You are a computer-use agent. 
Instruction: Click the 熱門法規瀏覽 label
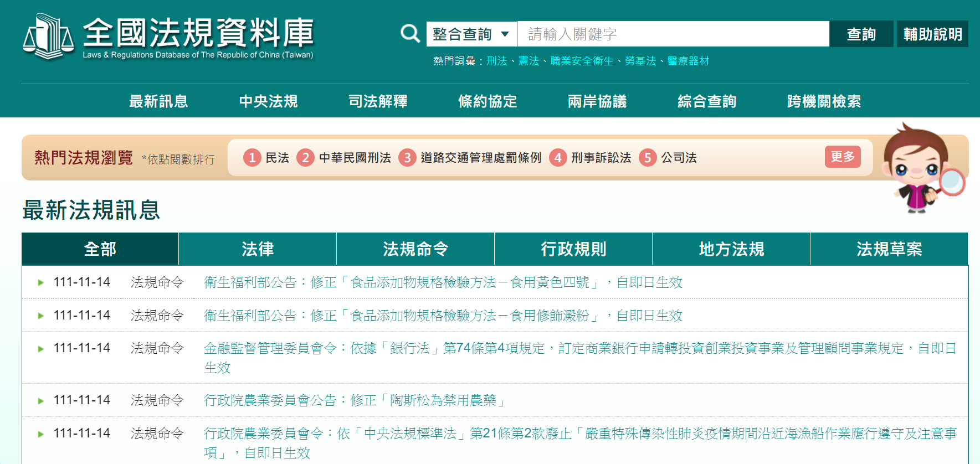84,158
